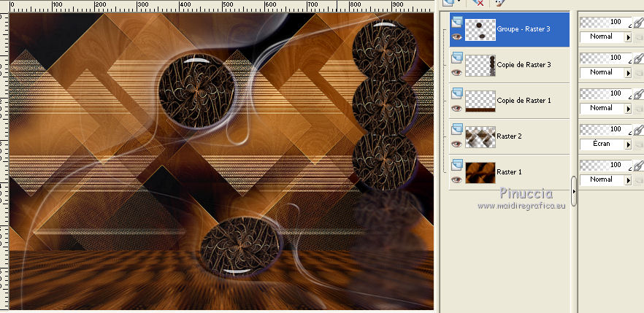
Task: Click link icon for Raster 1 layer
Action: (x=638, y=166)
